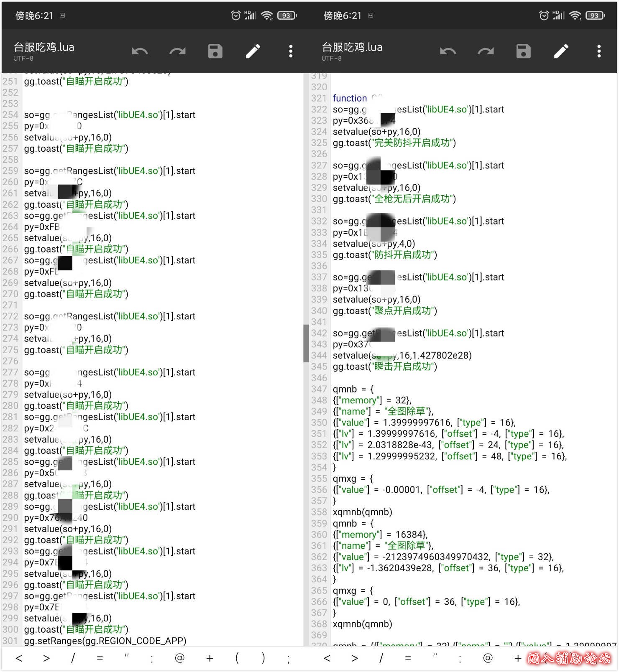The height and width of the screenshot is (672, 619).
Task: Save file in right editor toolbar
Action: (x=524, y=51)
